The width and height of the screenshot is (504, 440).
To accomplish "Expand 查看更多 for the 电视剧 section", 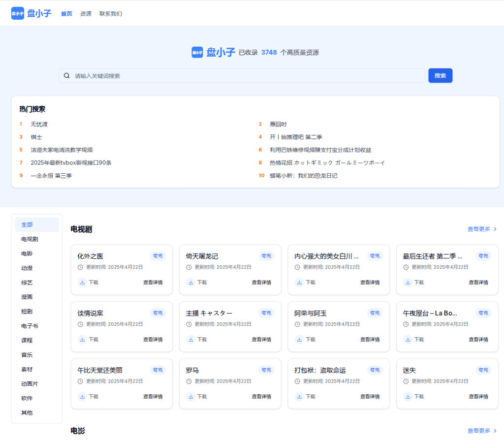I will (482, 229).
